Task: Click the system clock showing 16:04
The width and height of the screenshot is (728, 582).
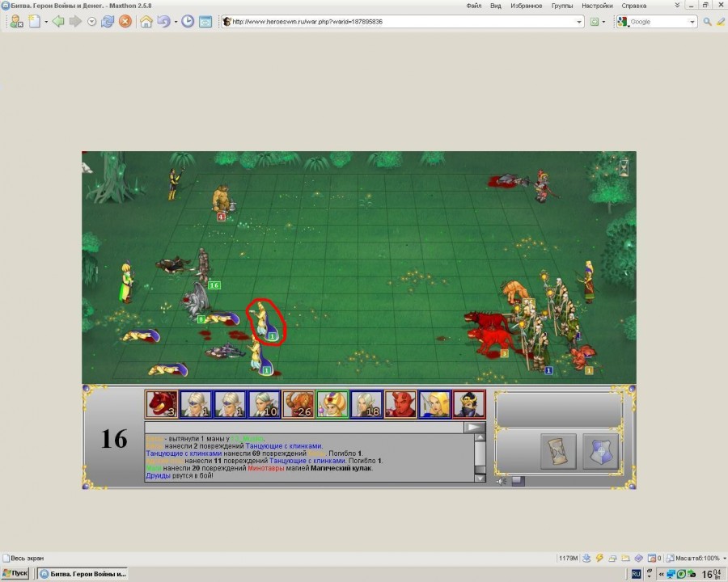Action: click(x=711, y=574)
